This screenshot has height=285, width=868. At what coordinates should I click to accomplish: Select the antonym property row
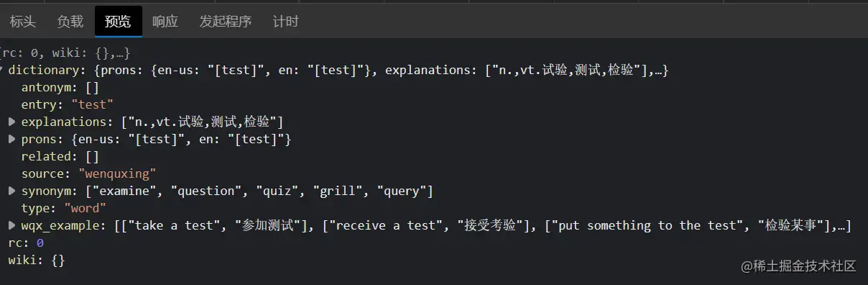tap(60, 88)
